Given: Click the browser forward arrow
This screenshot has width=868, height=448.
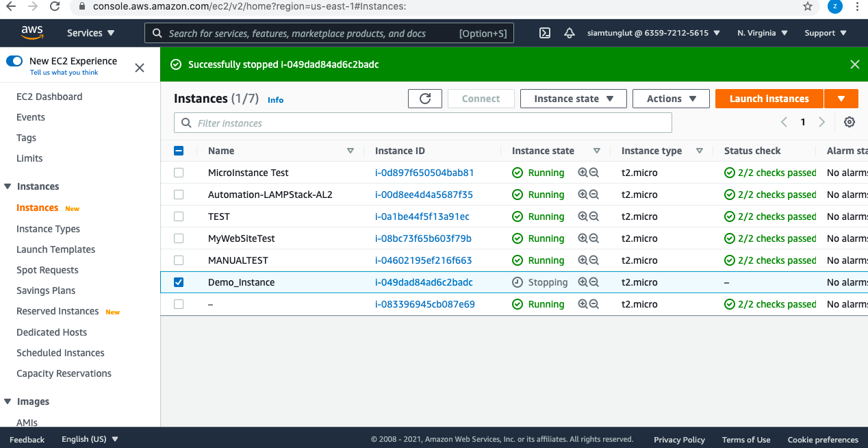Looking at the screenshot, I should [x=33, y=6].
